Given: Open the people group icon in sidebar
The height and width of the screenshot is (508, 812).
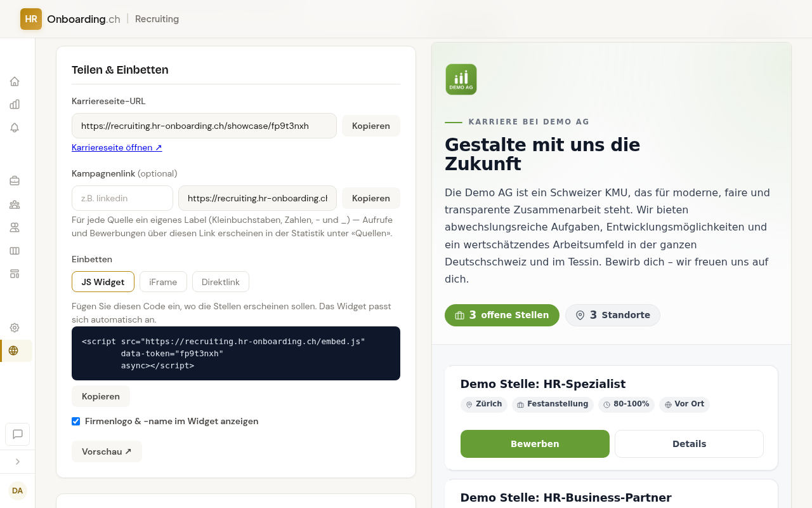Looking at the screenshot, I should click(15, 204).
